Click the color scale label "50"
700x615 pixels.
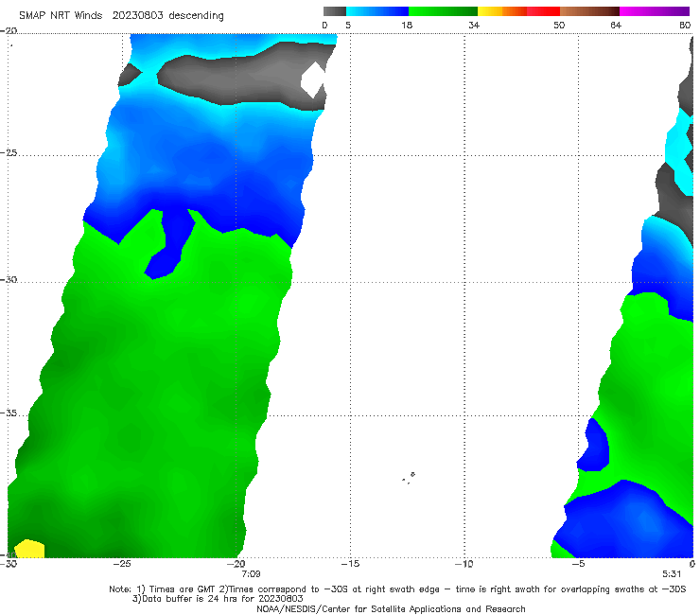(559, 26)
